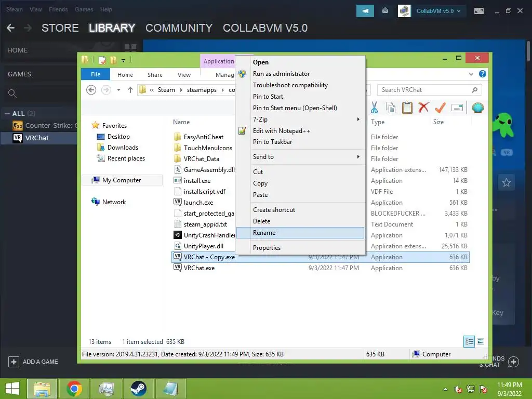532x399 pixels.
Task: Open Explorer help with the blue question mark
Action: [x=482, y=74]
